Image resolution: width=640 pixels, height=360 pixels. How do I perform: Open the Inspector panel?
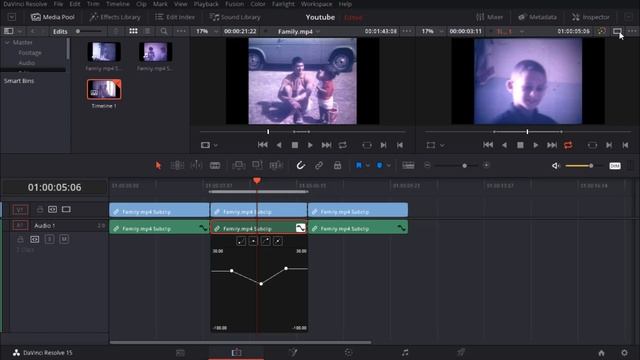(x=591, y=17)
